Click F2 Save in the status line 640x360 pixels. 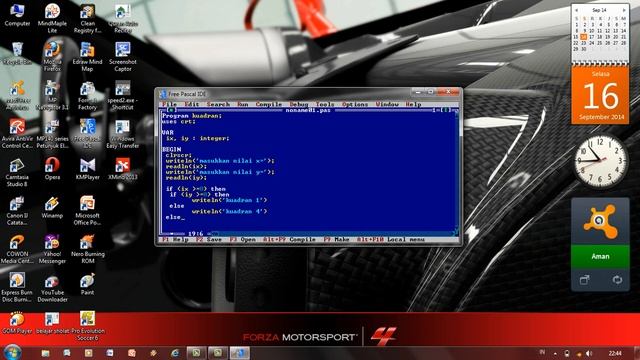tap(209, 240)
